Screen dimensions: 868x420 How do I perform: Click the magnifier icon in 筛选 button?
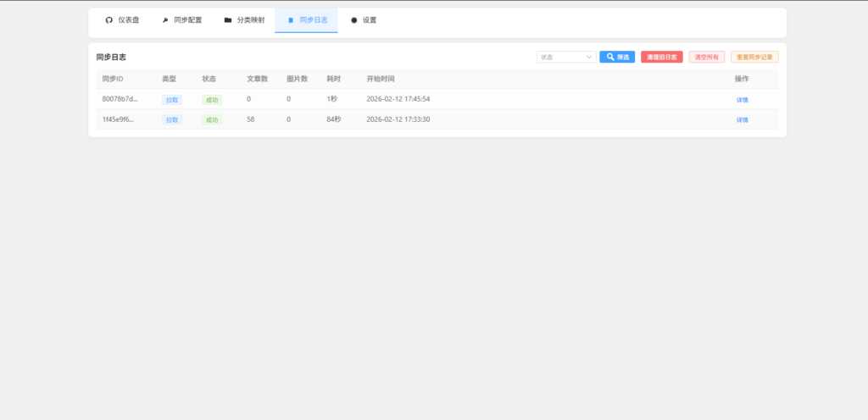coord(610,57)
